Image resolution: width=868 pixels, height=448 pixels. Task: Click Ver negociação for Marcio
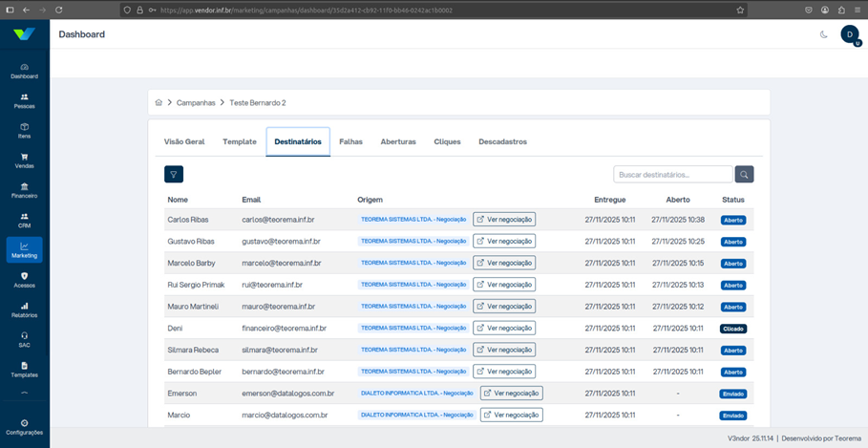point(512,415)
